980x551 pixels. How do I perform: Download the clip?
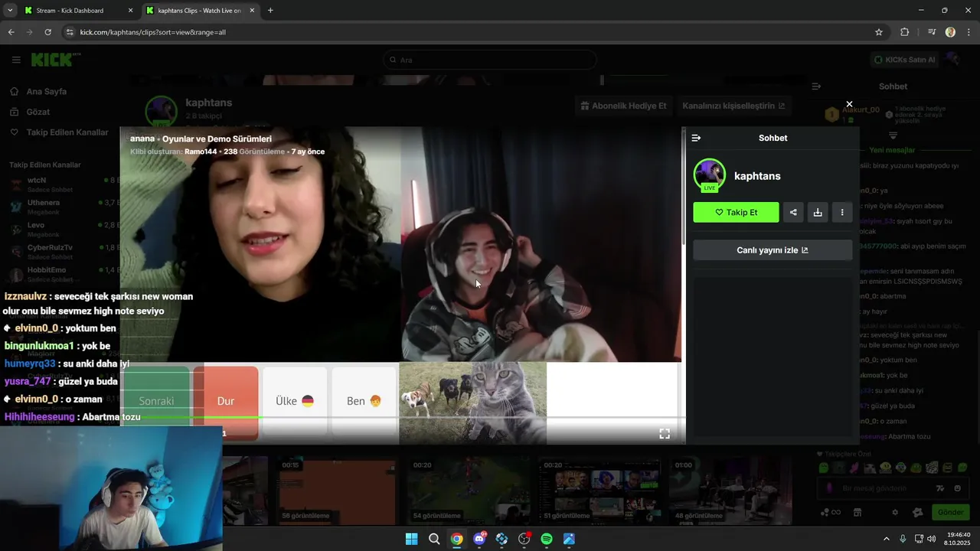click(x=818, y=212)
